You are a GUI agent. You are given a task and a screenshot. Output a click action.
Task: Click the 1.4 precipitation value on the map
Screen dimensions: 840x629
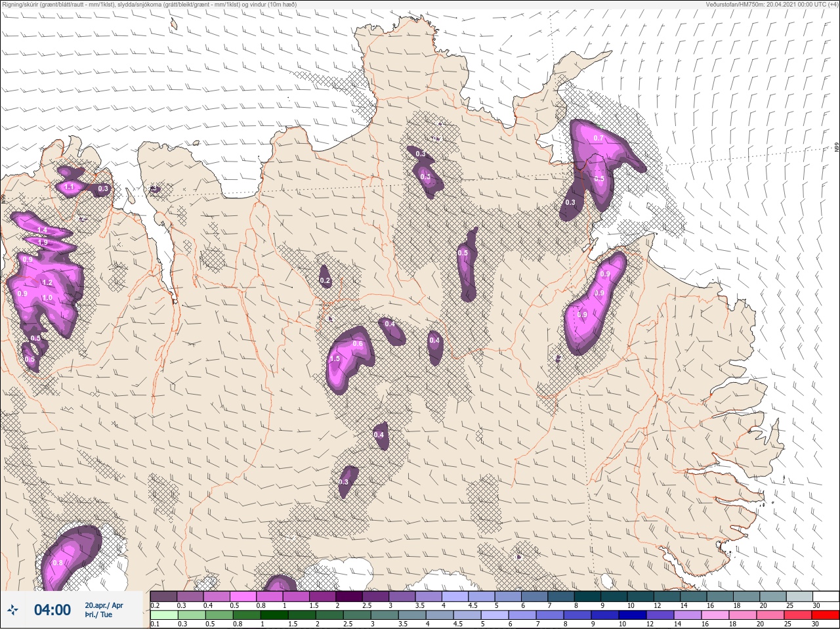(x=43, y=230)
